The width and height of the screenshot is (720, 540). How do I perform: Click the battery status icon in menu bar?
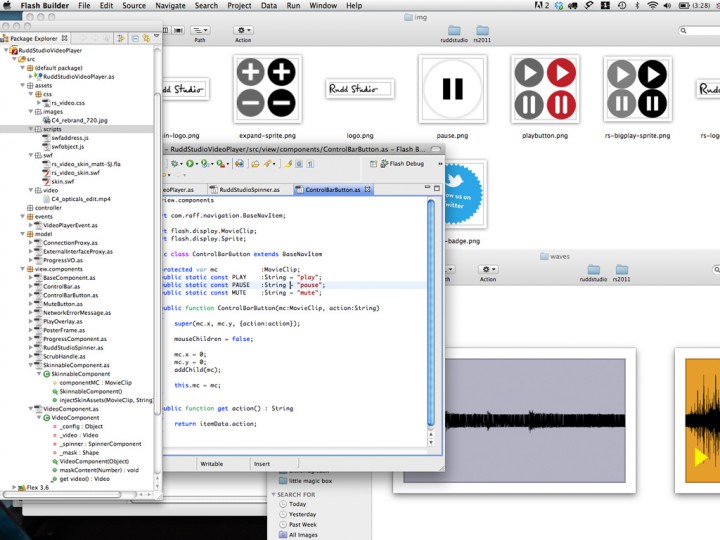pyautogui.click(x=684, y=6)
